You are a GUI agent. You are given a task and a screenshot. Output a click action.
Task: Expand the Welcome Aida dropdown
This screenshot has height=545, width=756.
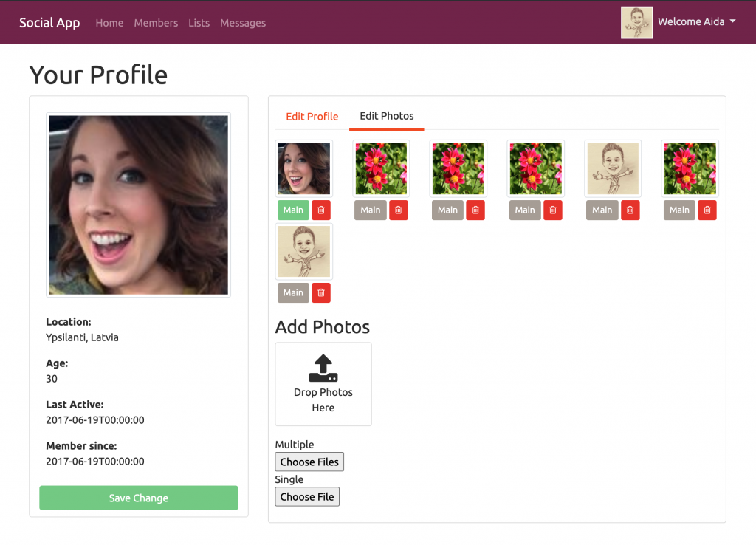point(697,21)
